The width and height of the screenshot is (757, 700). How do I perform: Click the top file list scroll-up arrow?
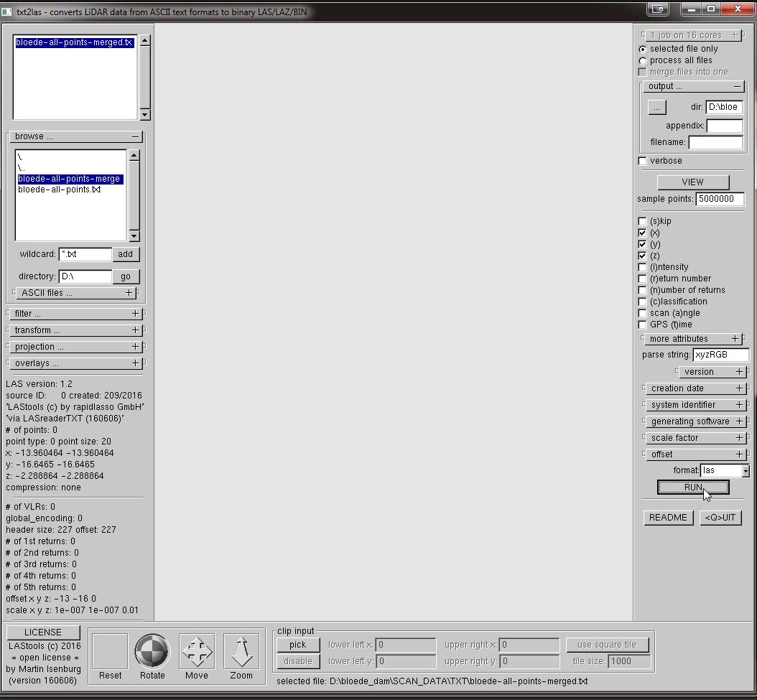pos(145,40)
